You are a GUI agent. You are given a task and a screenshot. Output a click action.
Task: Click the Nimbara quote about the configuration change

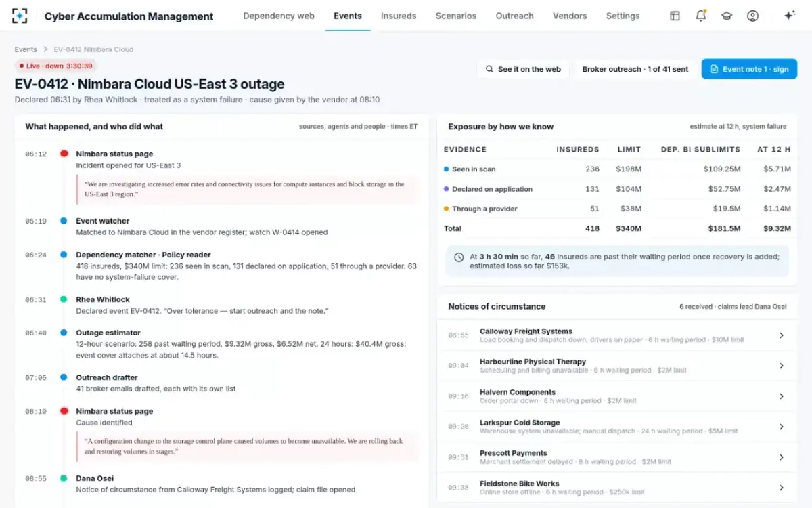click(246, 446)
